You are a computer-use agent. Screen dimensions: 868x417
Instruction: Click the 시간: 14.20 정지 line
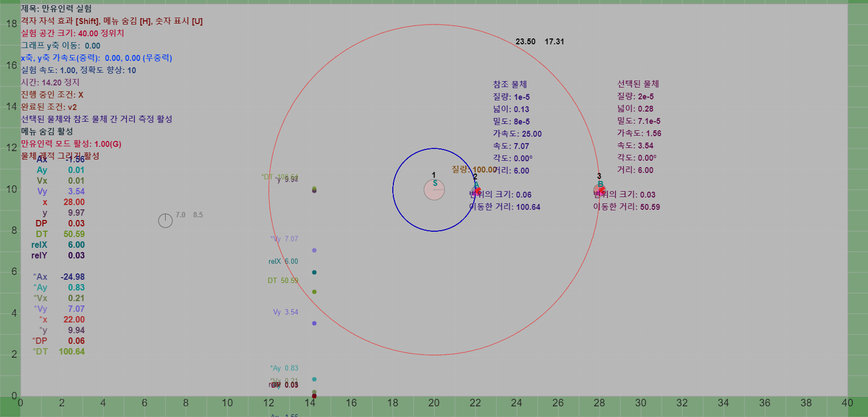click(50, 82)
